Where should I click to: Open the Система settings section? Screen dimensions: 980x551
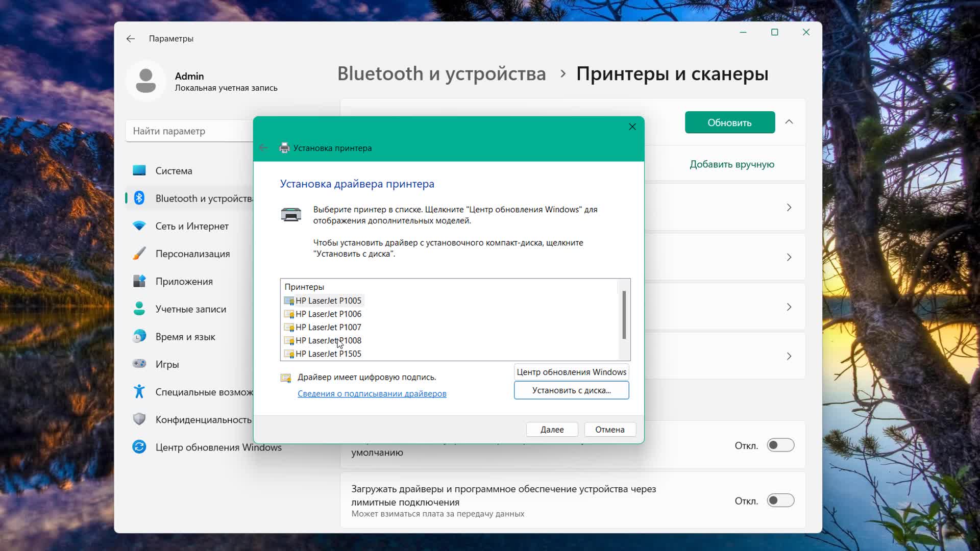pos(173,170)
